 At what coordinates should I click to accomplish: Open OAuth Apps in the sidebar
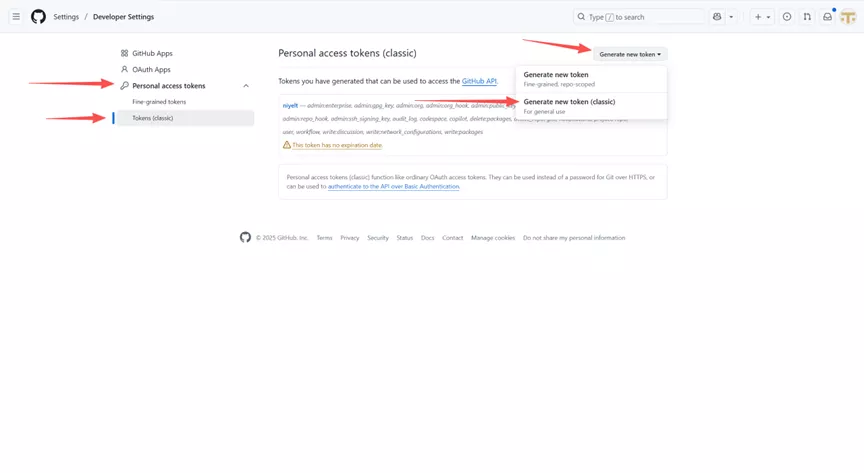151,69
